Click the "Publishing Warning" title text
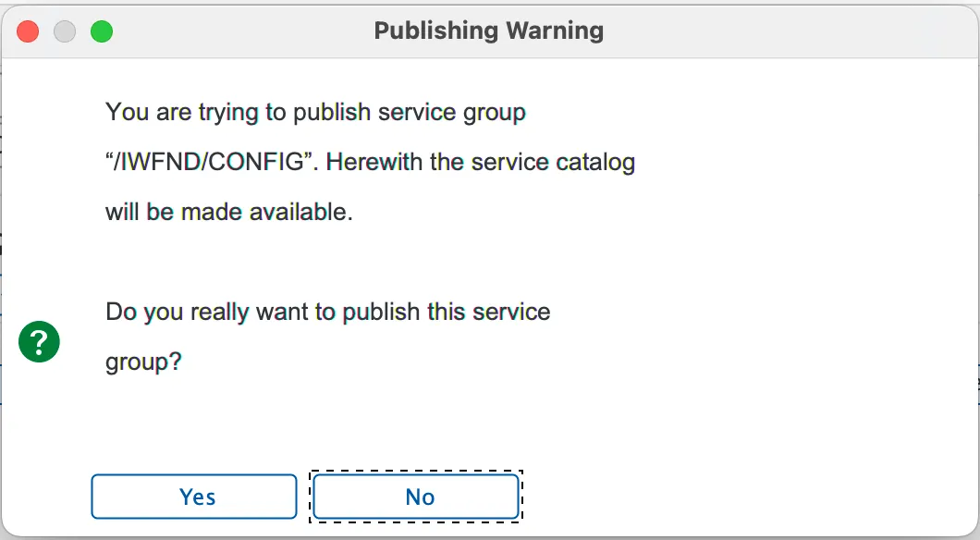Screen dimensions: 980x540 pos(488,31)
